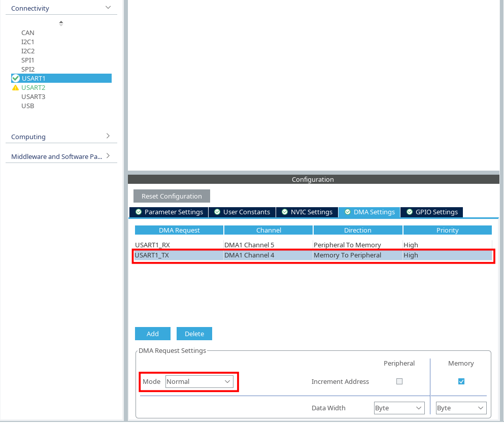The width and height of the screenshot is (504, 424).
Task: Click the Add button for DMA requests
Action: coord(152,334)
